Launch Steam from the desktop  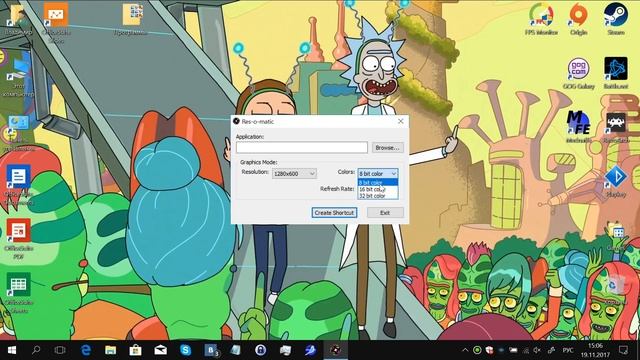(x=616, y=18)
